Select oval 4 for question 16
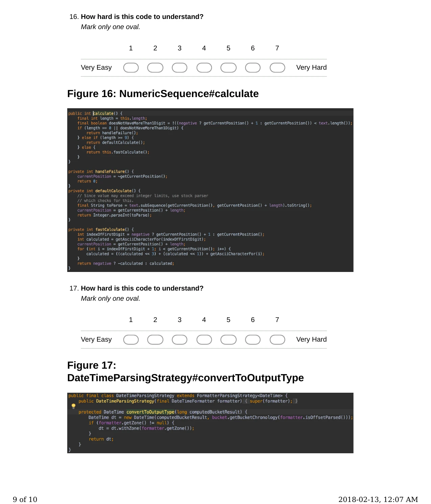 [x=204, y=68]
